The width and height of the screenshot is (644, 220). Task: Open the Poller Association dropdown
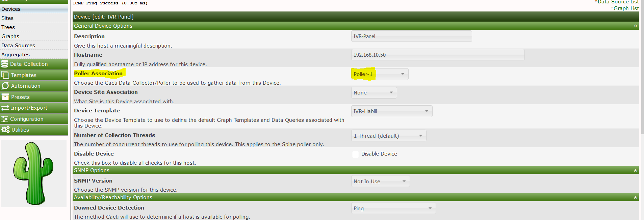tap(379, 74)
